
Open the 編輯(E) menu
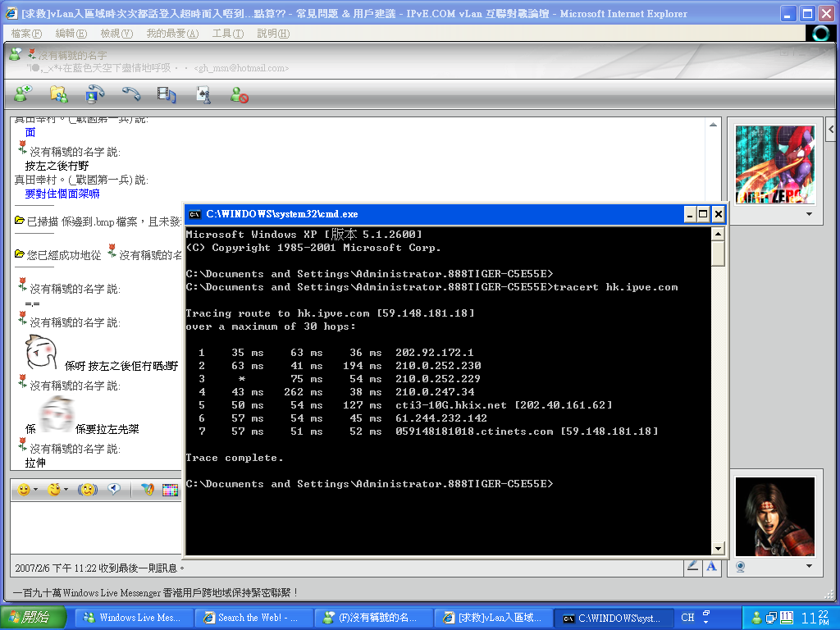(x=71, y=33)
